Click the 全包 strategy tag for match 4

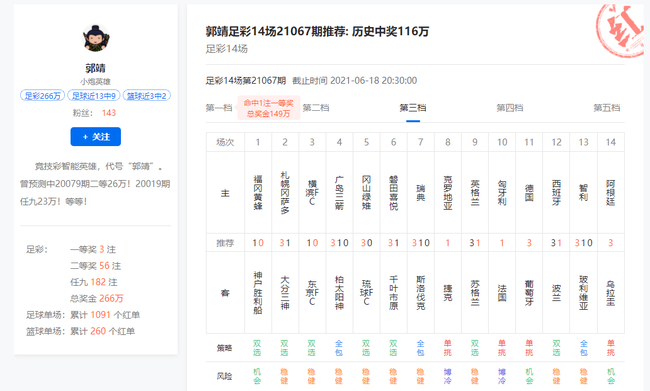pyautogui.click(x=339, y=348)
